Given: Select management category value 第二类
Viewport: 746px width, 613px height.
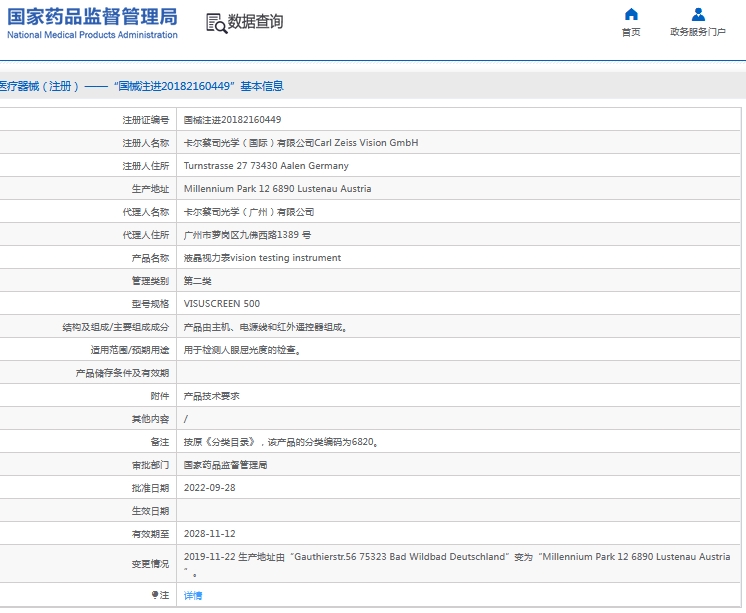Looking at the screenshot, I should click(197, 281).
